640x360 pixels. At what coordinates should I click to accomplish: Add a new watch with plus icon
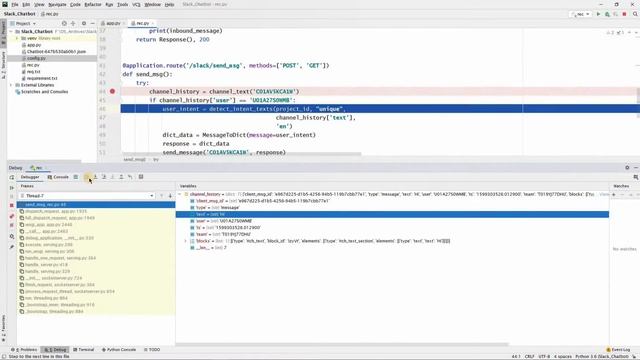coord(613,195)
